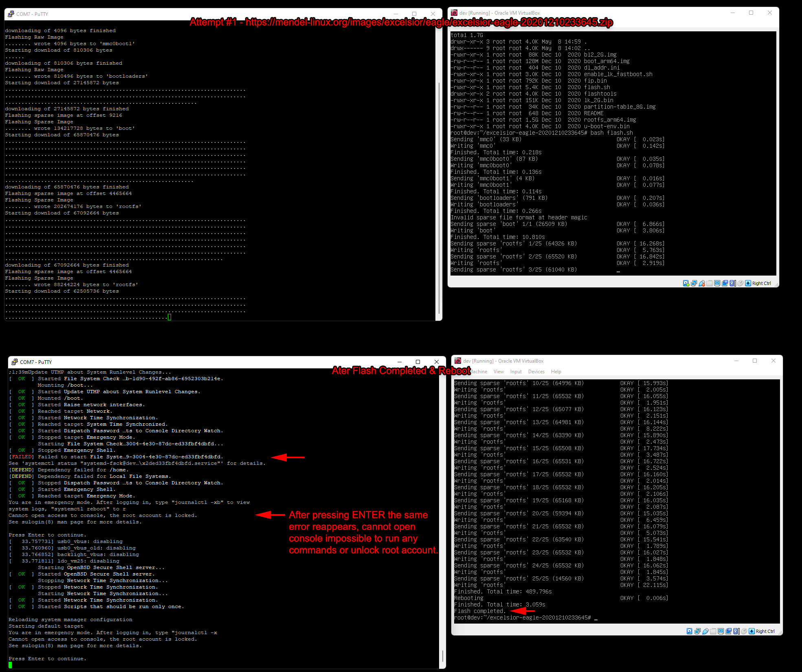Click the keyboard capture arrow icon
Image resolution: width=802 pixels, height=672 pixels.
pos(748,283)
